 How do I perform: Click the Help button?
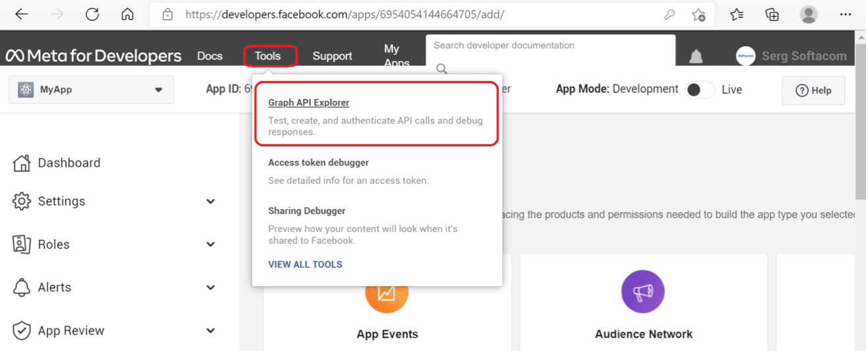coord(813,90)
